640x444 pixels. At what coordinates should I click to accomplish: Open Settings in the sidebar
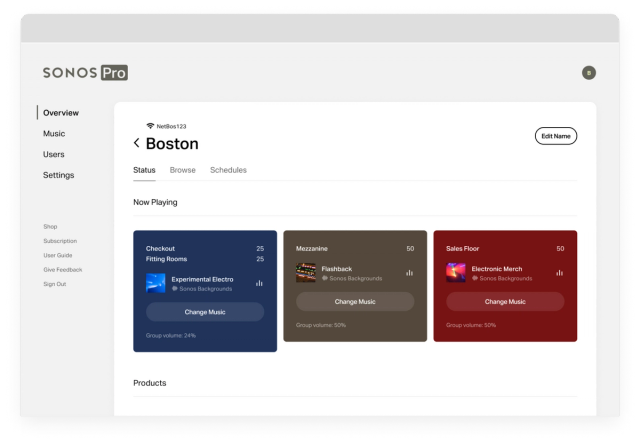58,175
